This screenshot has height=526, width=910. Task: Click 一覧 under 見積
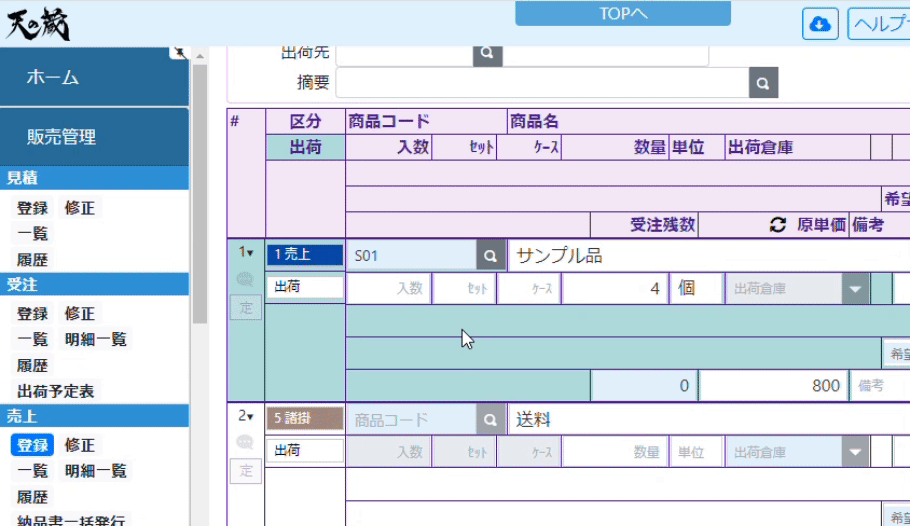(32, 233)
